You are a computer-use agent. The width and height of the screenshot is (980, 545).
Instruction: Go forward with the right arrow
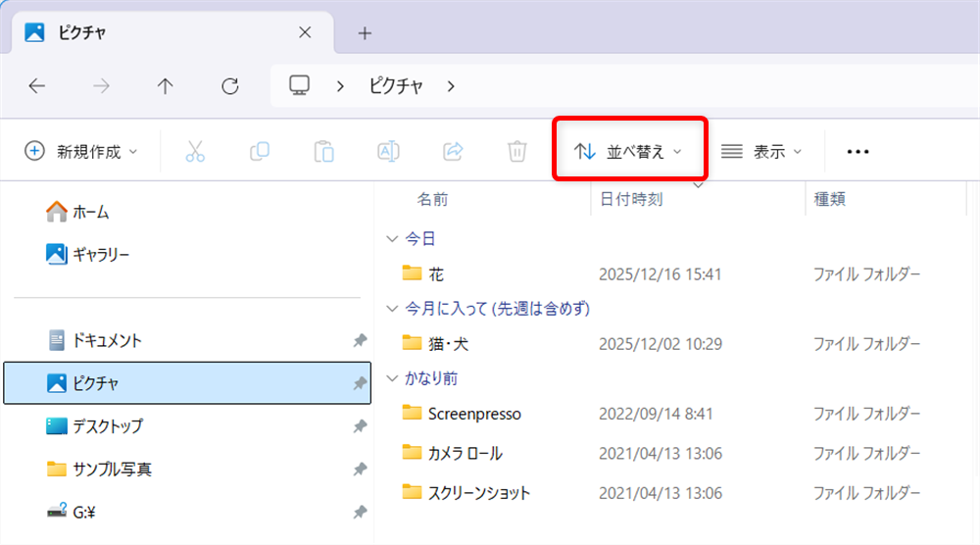tap(101, 85)
